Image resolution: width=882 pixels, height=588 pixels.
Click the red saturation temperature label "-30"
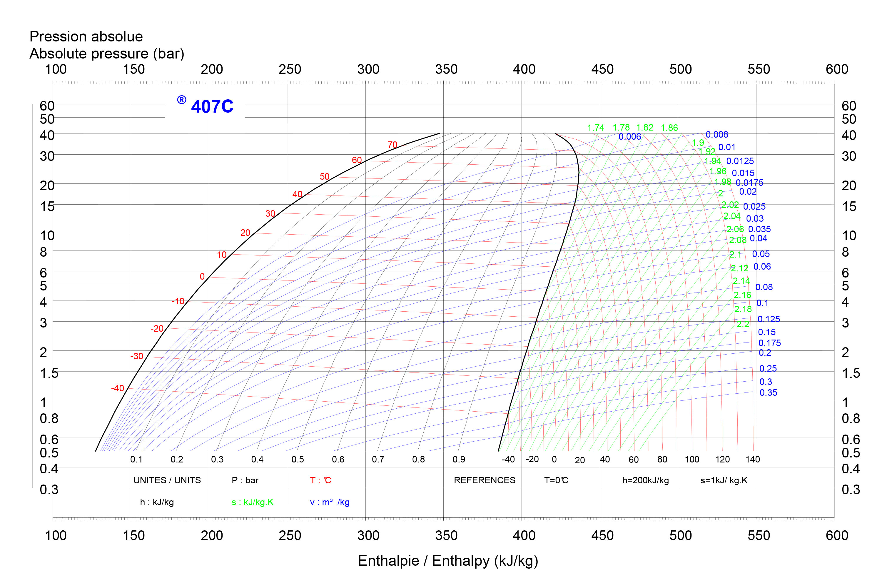point(136,356)
